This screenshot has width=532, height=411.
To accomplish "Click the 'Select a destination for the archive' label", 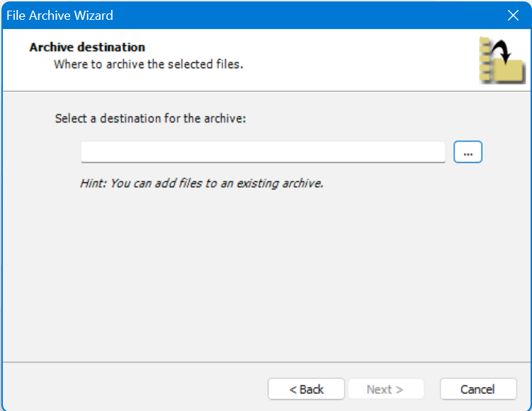I will tap(150, 118).
